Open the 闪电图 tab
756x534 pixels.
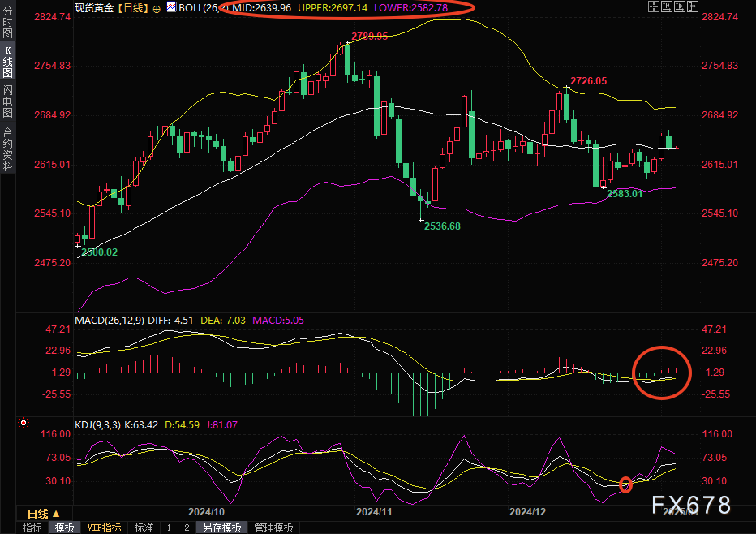coord(7,101)
